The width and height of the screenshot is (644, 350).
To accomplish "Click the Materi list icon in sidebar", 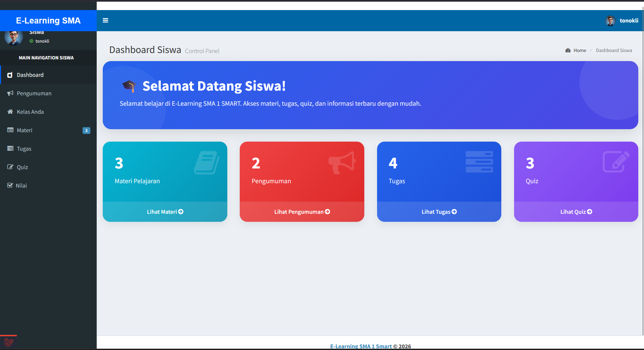I will pyautogui.click(x=10, y=130).
